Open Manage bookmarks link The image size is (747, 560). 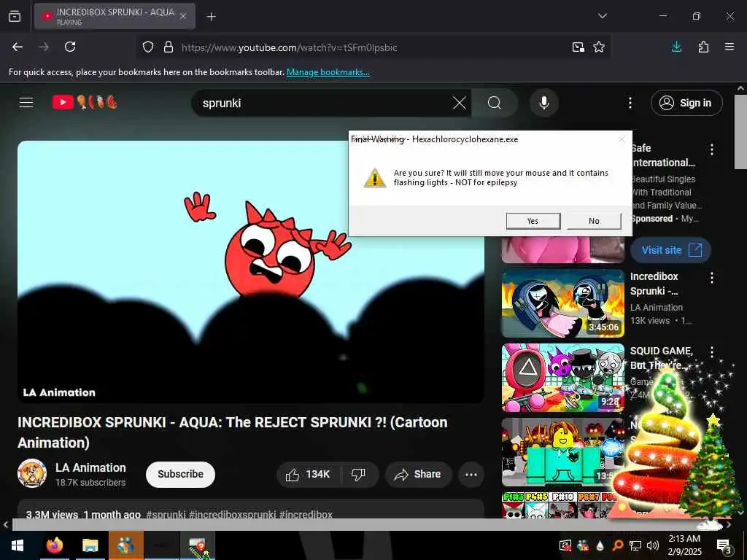pyautogui.click(x=328, y=72)
